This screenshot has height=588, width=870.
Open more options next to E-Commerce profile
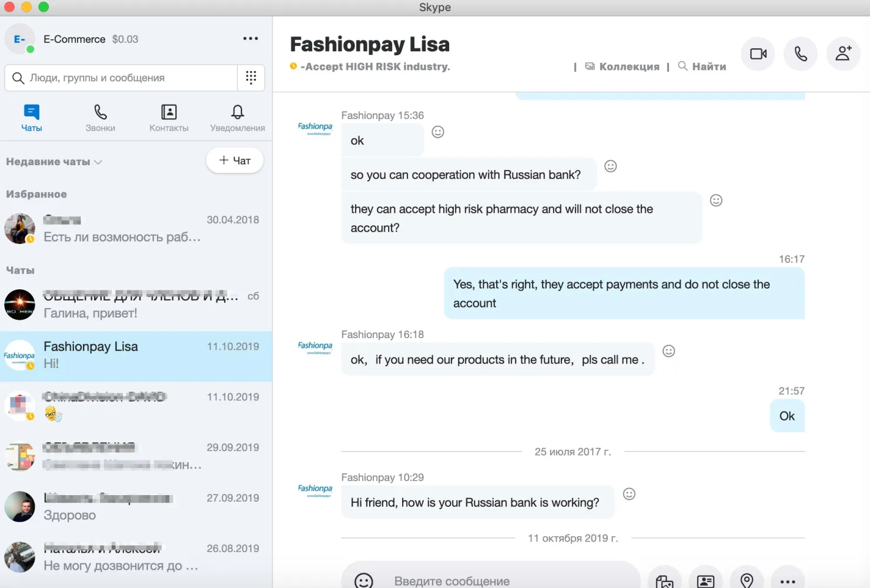[250, 39]
